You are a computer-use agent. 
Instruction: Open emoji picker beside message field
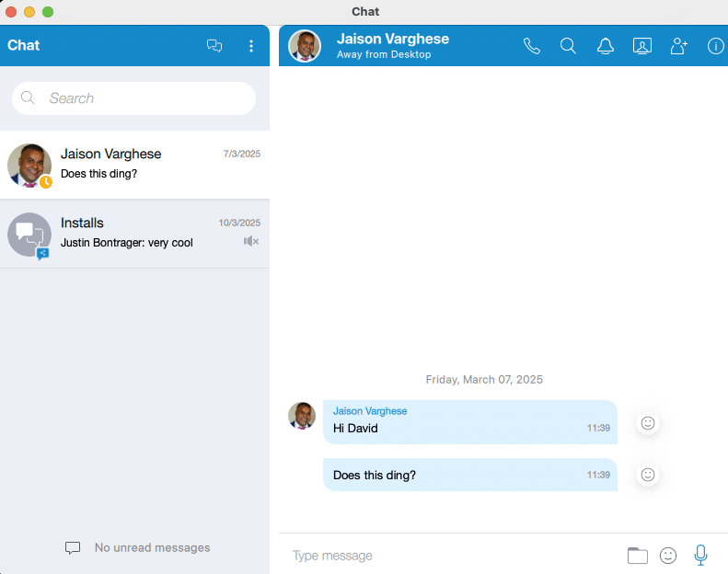pos(668,556)
